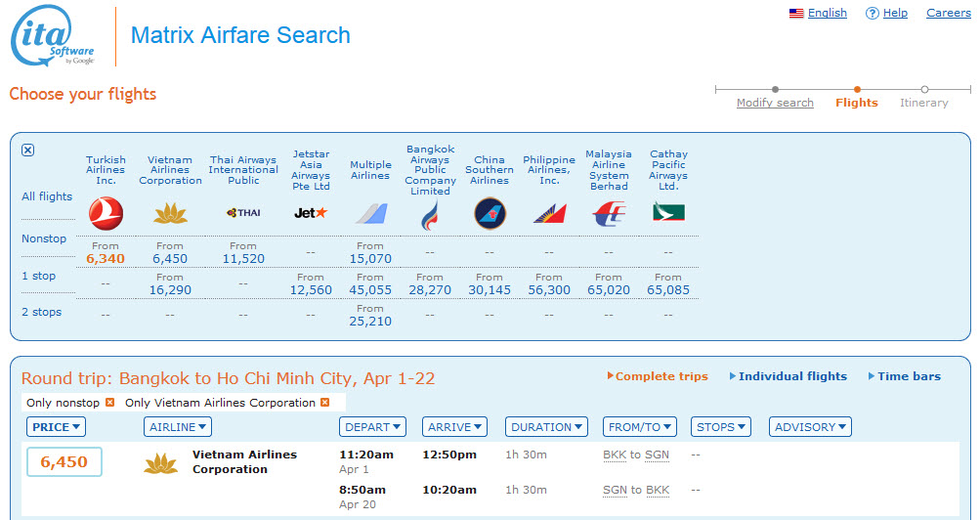Close the airline matrix with the X icon
The height and width of the screenshot is (520, 980).
click(27, 150)
